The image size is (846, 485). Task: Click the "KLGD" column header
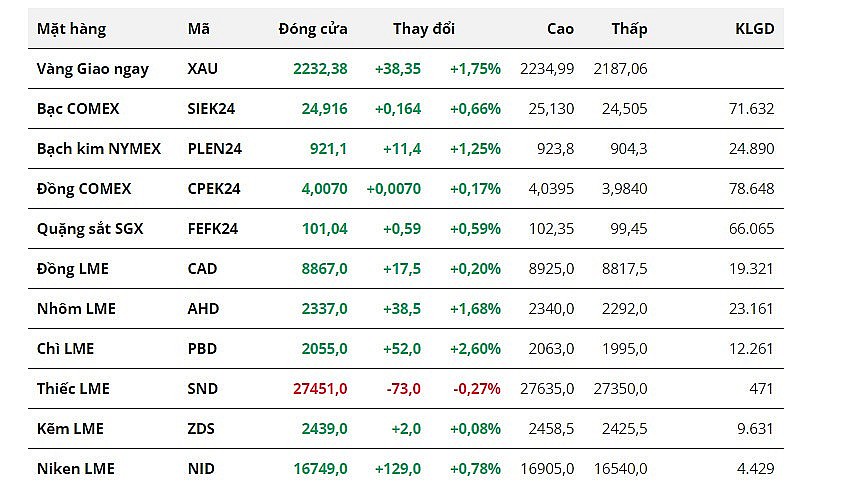click(x=754, y=29)
